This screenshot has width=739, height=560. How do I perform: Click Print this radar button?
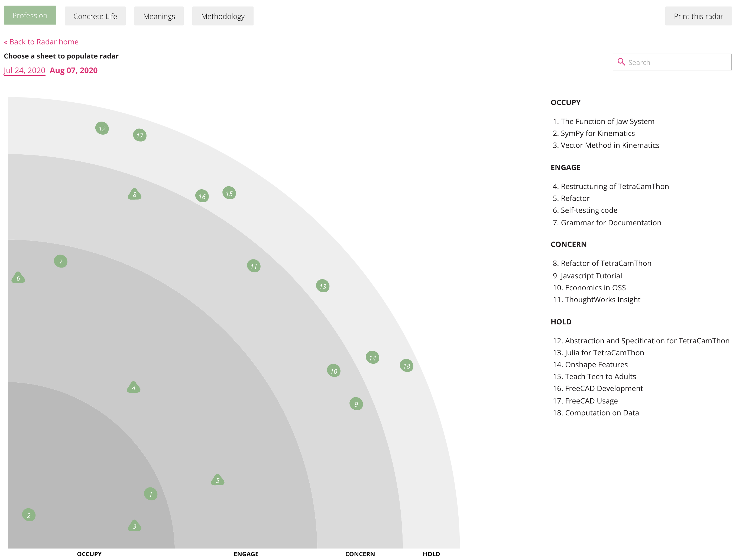(698, 16)
